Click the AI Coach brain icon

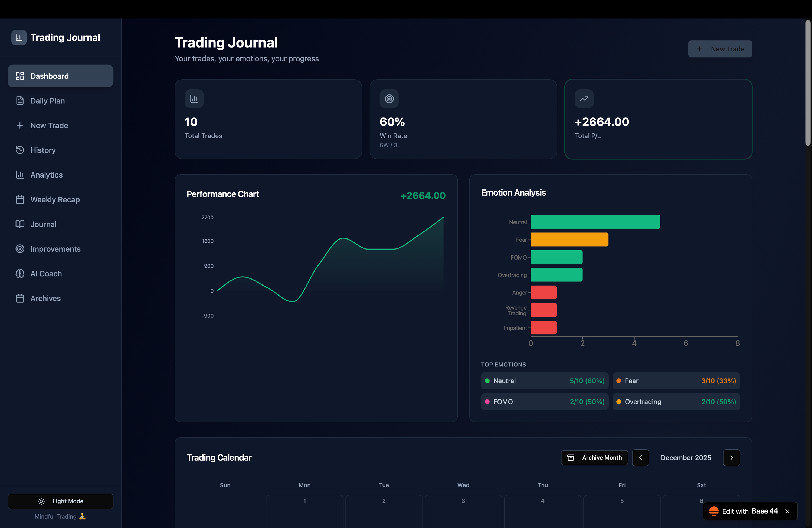[x=20, y=274]
